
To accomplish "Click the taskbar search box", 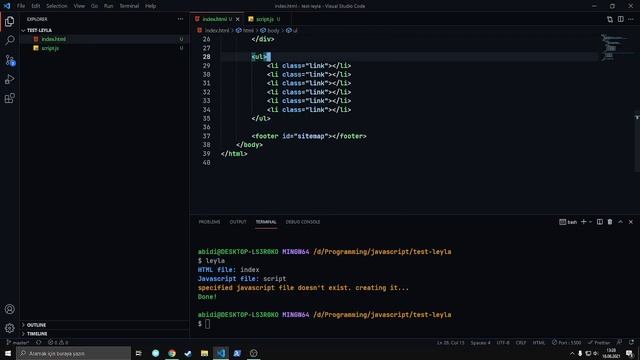I will pyautogui.click(x=73, y=353).
